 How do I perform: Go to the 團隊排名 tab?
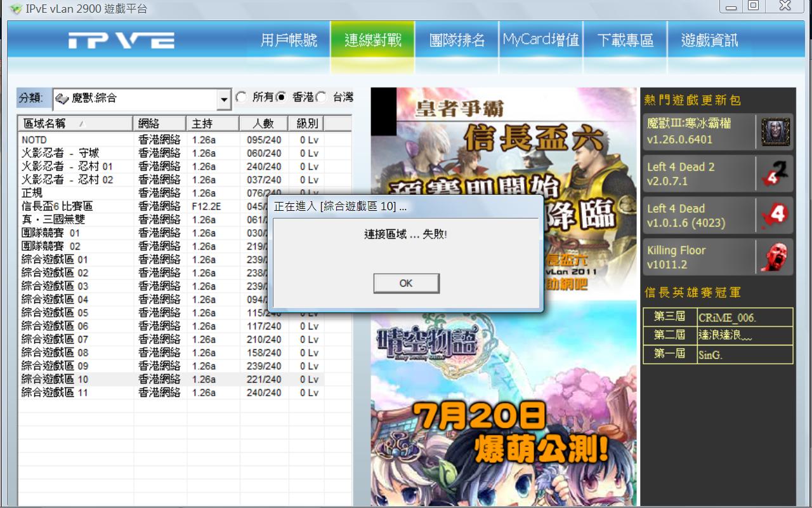coord(457,41)
